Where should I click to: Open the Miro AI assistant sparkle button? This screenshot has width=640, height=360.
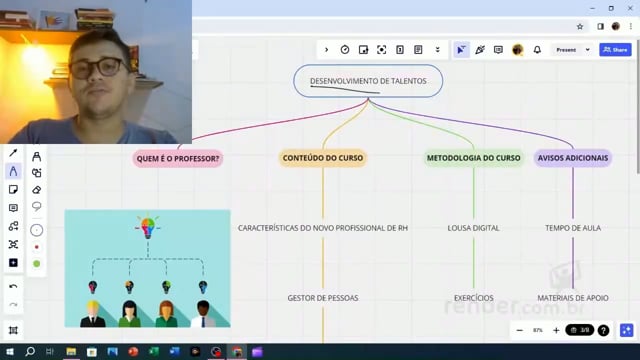[627, 330]
